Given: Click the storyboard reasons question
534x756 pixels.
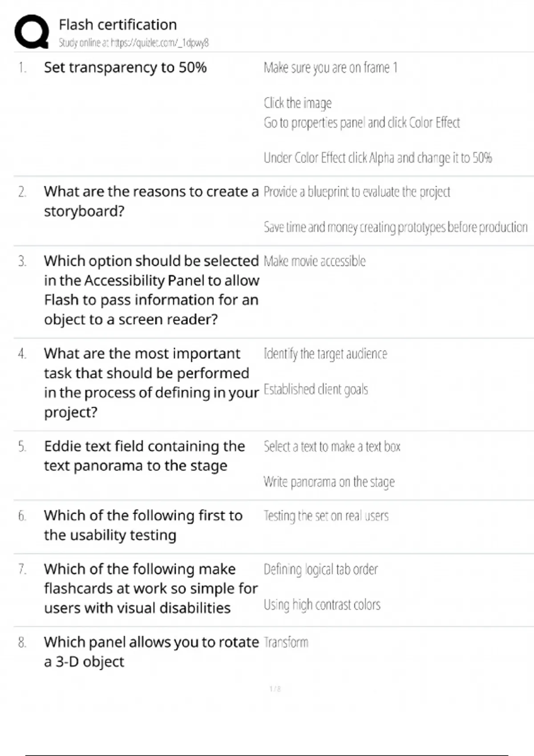Looking at the screenshot, I should click(151, 201).
